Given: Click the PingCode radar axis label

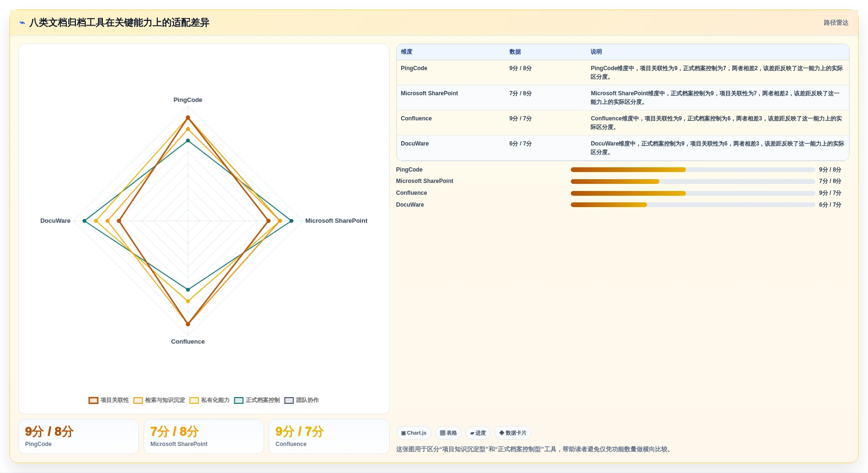Looking at the screenshot, I should [188, 100].
